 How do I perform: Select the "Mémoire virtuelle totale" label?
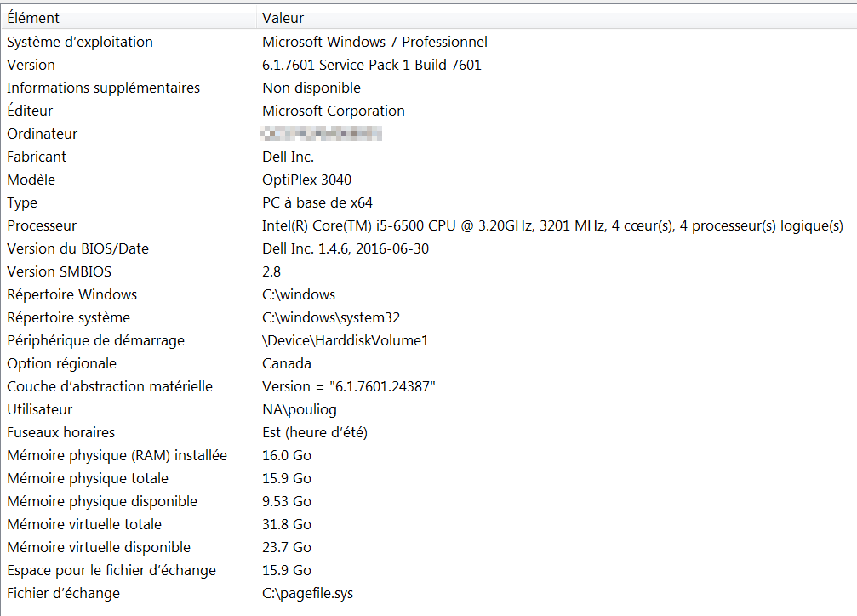click(84, 524)
